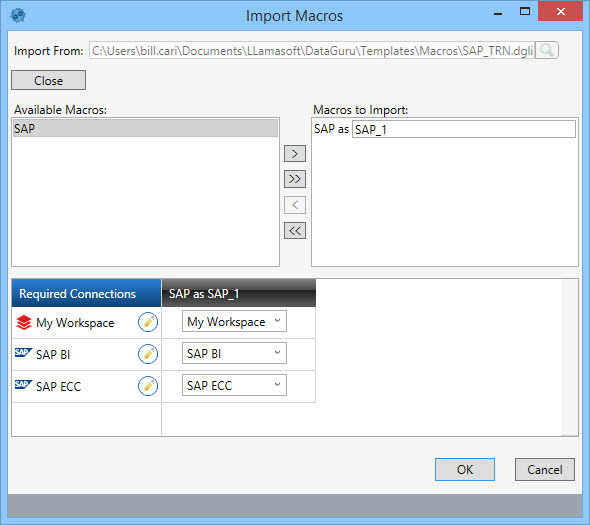Click the move selected macro right arrow
Screen dimensions: 590x525
[x=295, y=154]
